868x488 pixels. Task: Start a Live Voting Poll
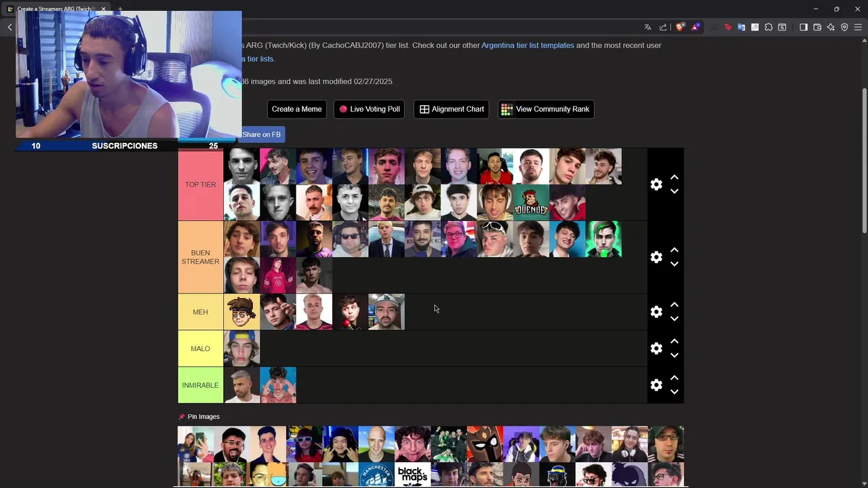369,109
